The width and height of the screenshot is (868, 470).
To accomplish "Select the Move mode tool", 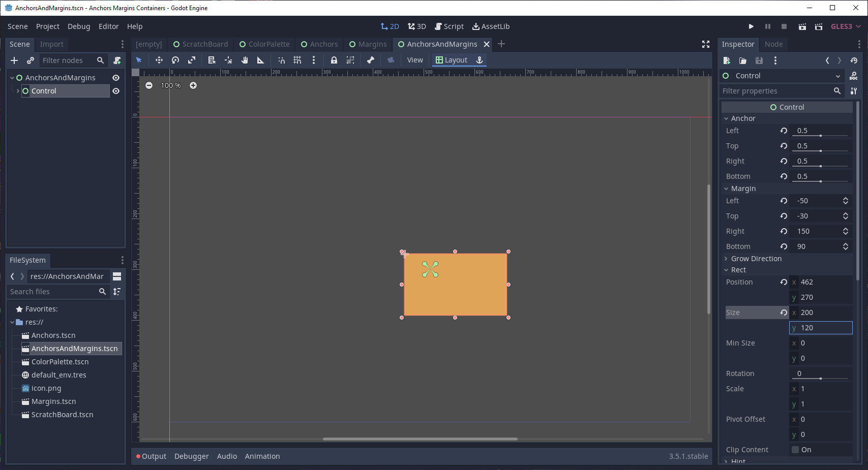I will [159, 60].
